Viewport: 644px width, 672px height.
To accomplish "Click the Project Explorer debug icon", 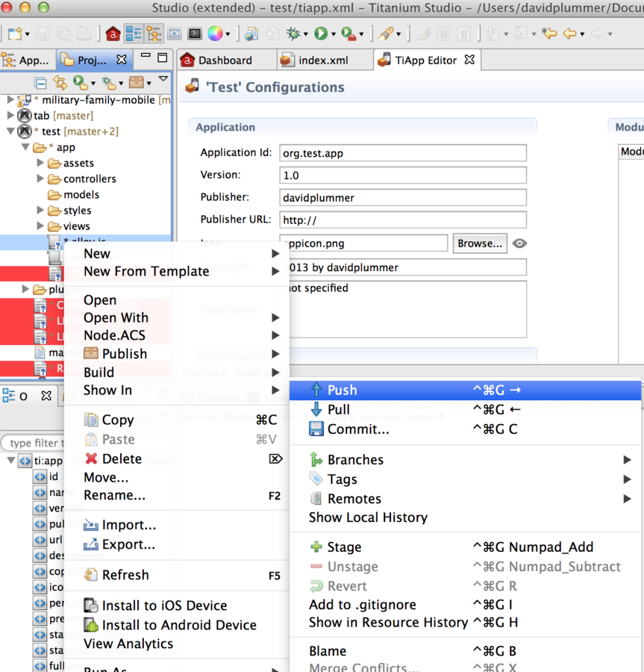I will (109, 83).
